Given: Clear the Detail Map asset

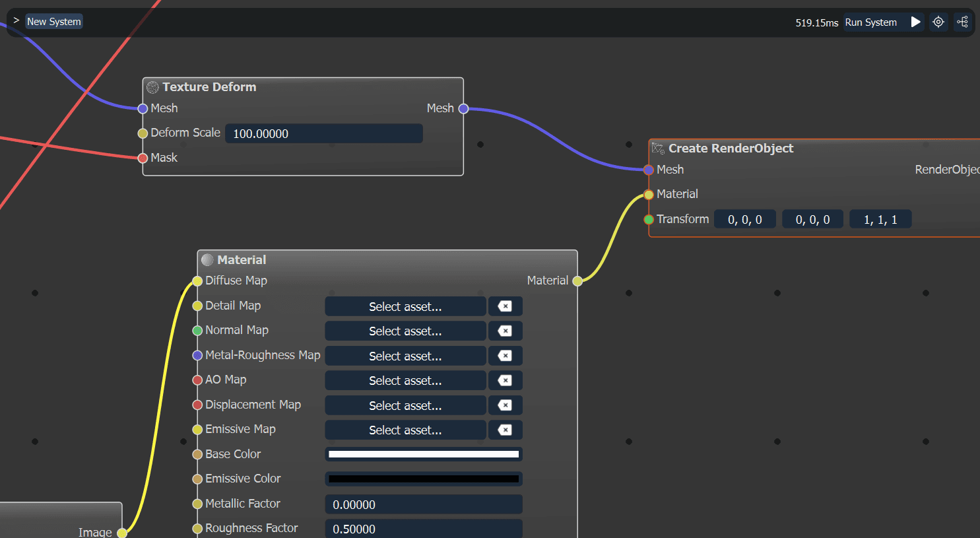Looking at the screenshot, I should coord(505,306).
